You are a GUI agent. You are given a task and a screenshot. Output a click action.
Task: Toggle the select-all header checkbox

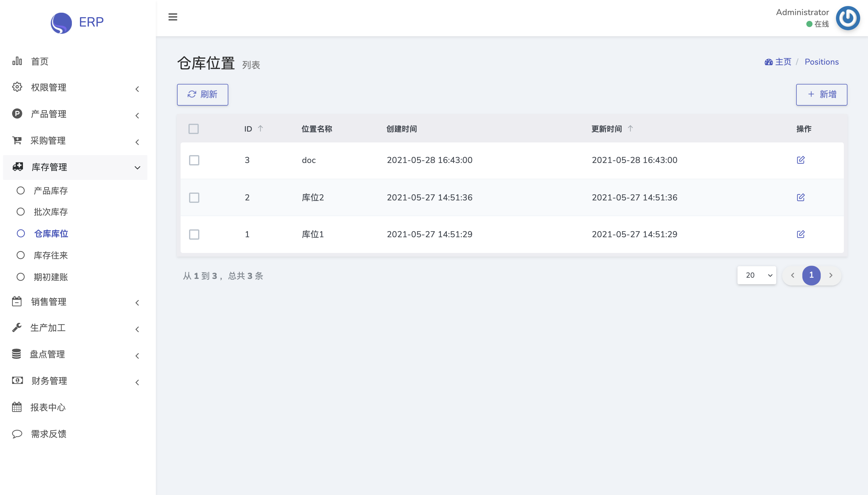click(194, 129)
